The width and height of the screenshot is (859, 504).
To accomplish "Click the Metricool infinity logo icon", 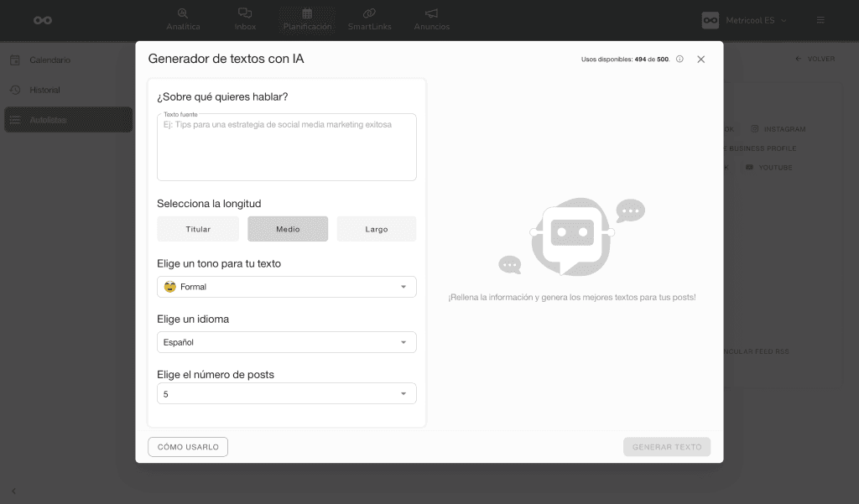I will (43, 20).
